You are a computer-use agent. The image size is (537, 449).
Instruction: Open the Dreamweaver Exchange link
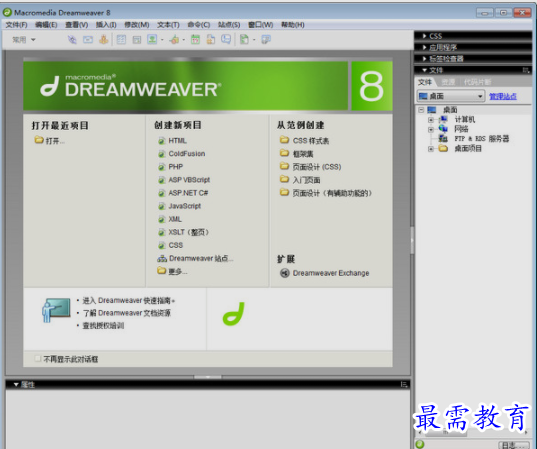[x=331, y=273]
